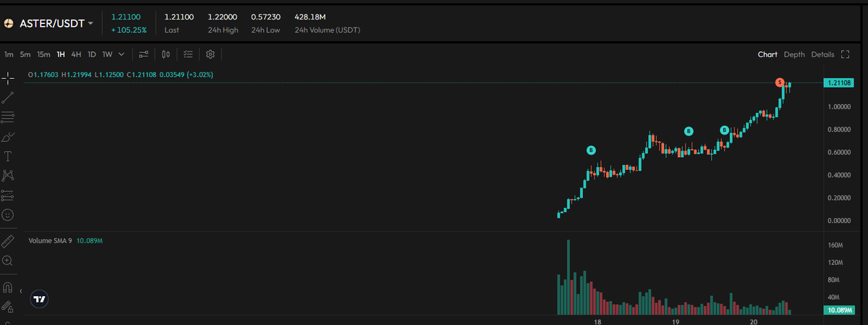
Task: Click the date label 19 on time axis
Action: (x=675, y=321)
